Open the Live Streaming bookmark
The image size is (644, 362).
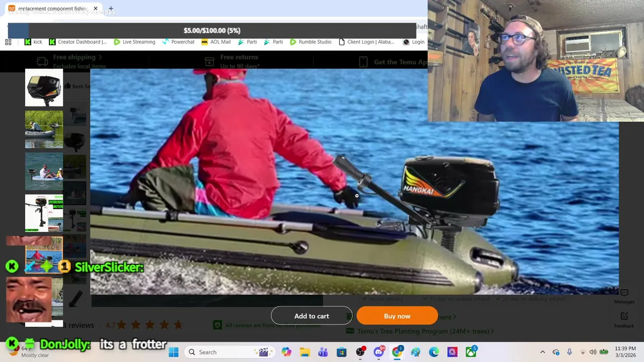pos(134,42)
